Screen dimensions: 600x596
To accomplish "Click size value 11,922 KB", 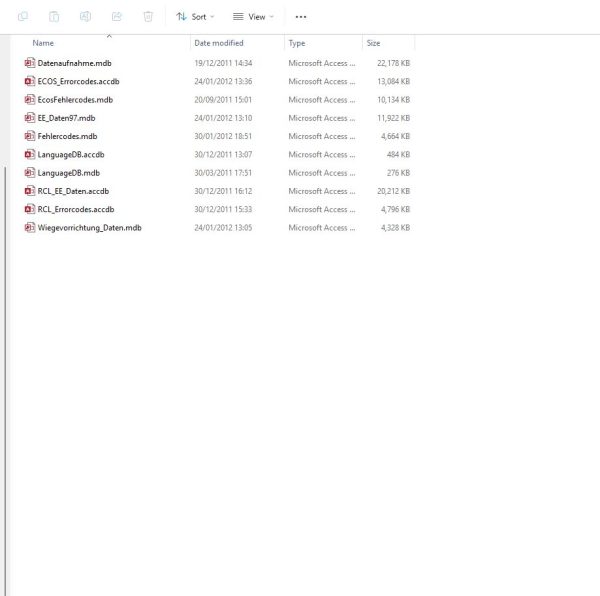I will click(x=393, y=118).
